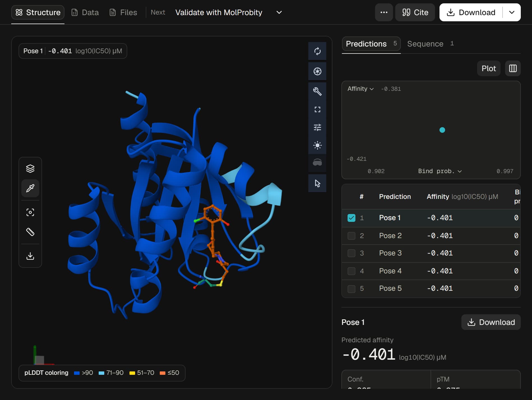Check the Pose 5 checkbox

(x=351, y=289)
